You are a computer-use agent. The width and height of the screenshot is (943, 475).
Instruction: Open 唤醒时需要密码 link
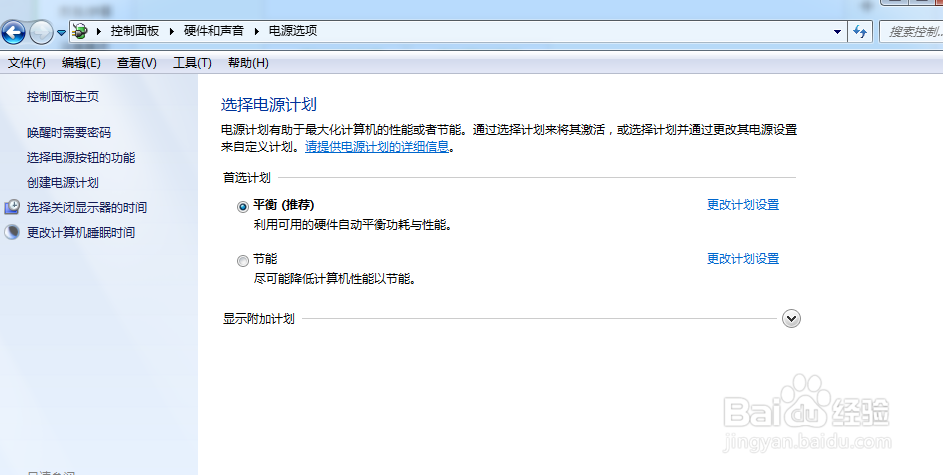pos(69,132)
